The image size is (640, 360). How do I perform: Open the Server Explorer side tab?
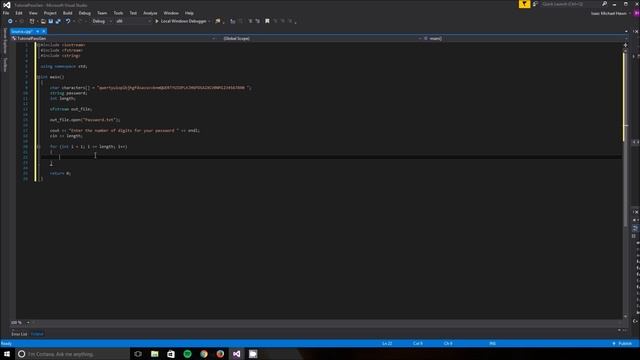click(x=5, y=41)
